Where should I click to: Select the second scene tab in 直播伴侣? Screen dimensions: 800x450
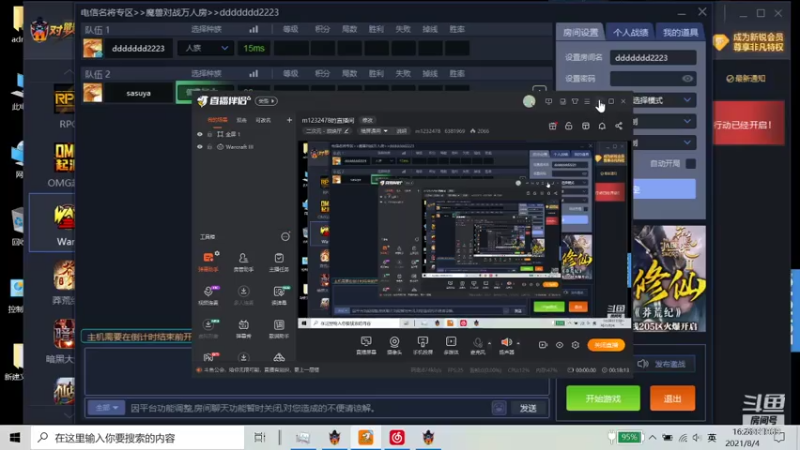point(242,120)
